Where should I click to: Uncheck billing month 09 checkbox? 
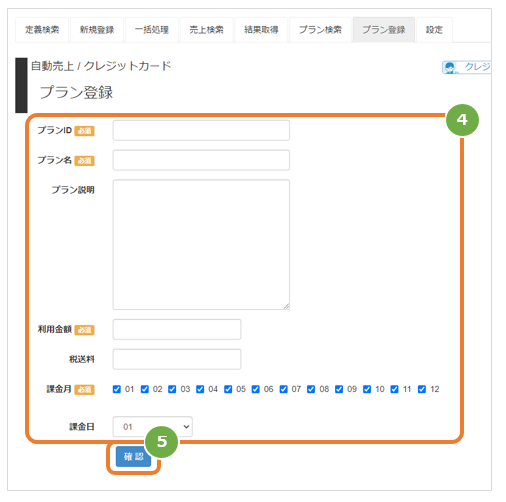point(339,389)
